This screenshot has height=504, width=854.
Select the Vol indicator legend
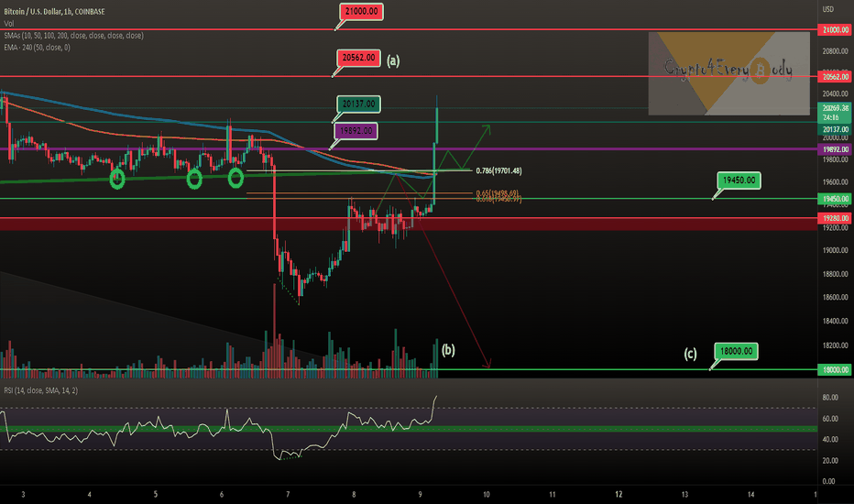(x=9, y=24)
